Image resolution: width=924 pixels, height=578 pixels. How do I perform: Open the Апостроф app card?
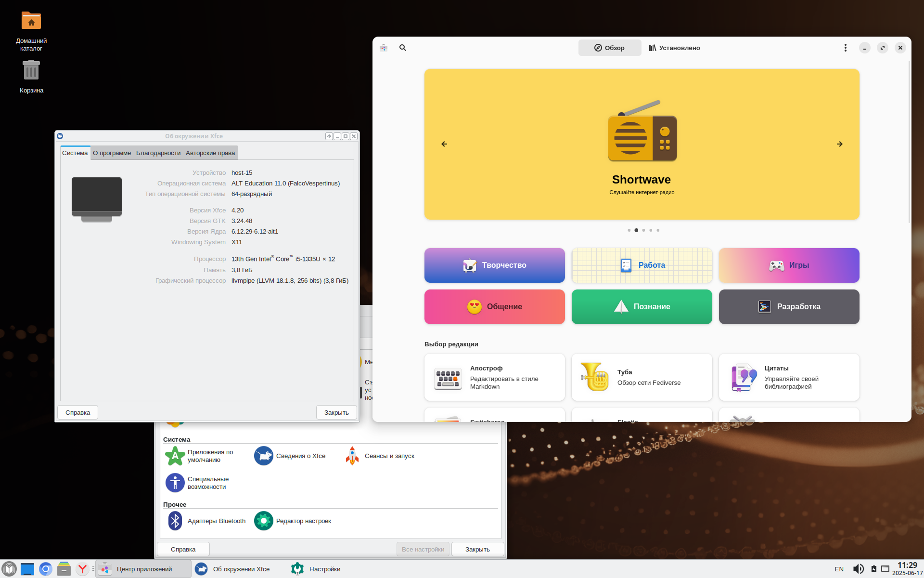coord(494,377)
